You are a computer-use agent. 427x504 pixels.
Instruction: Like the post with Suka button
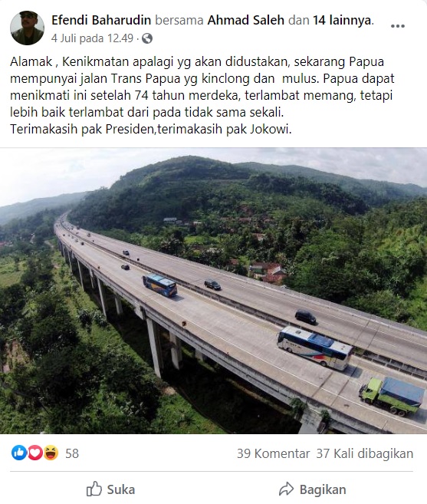point(110,489)
